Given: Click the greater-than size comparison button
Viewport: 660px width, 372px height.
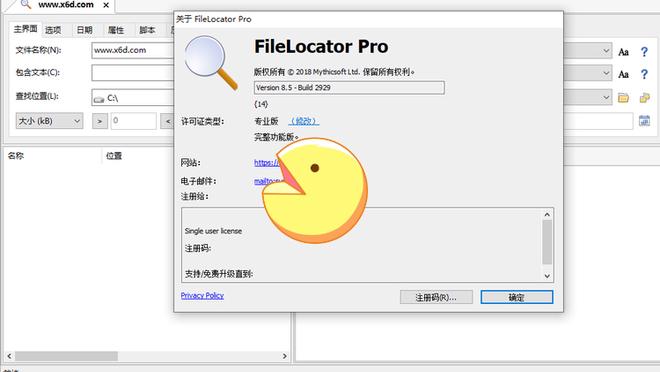Looking at the screenshot, I should click(x=100, y=121).
